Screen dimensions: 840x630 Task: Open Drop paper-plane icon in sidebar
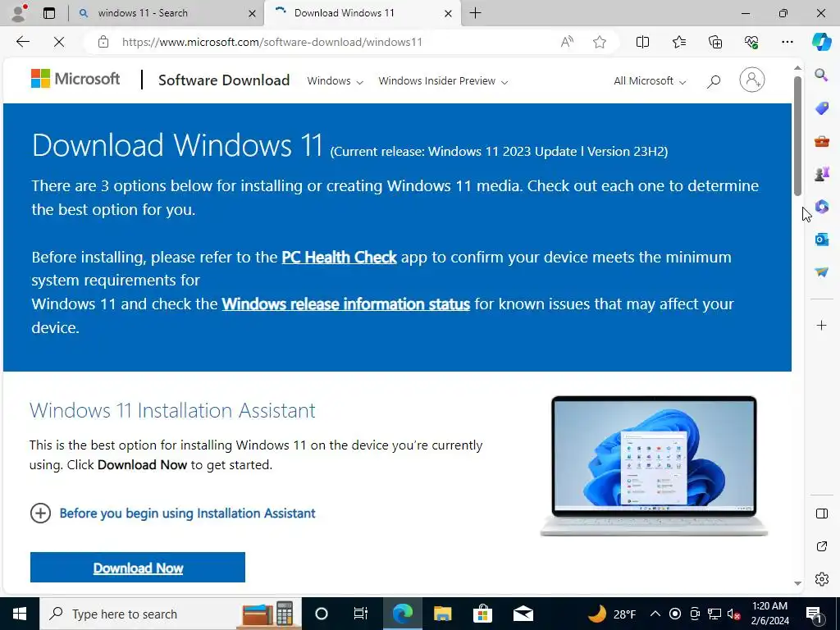point(821,272)
